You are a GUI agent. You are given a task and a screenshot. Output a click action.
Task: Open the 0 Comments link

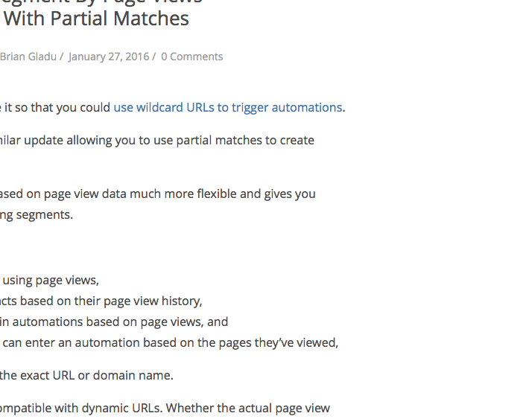point(192,57)
